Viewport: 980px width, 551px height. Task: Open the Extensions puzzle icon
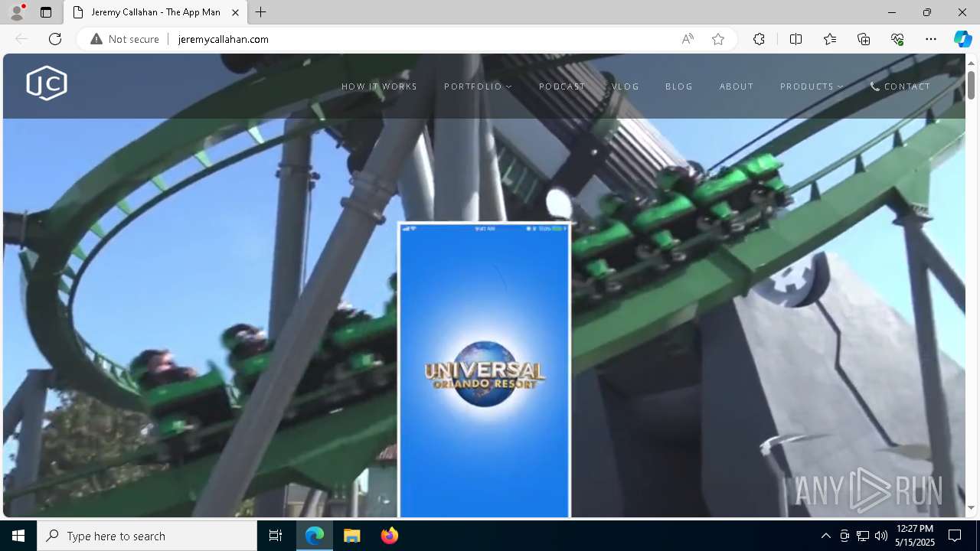click(759, 39)
